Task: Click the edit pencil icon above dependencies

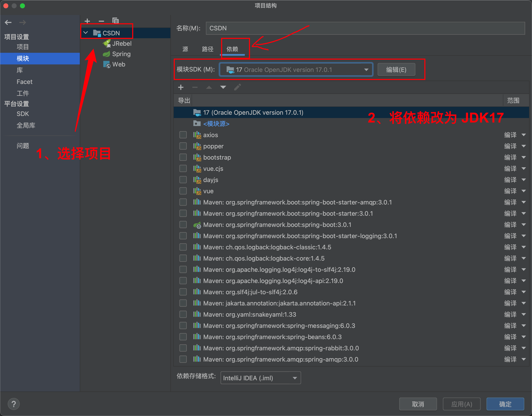Action: point(238,87)
